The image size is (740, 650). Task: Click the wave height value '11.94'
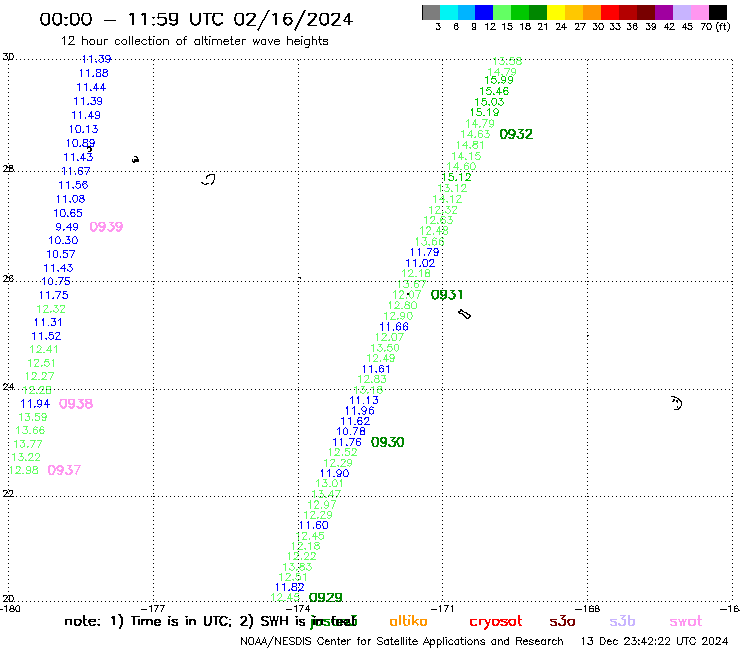(35, 404)
